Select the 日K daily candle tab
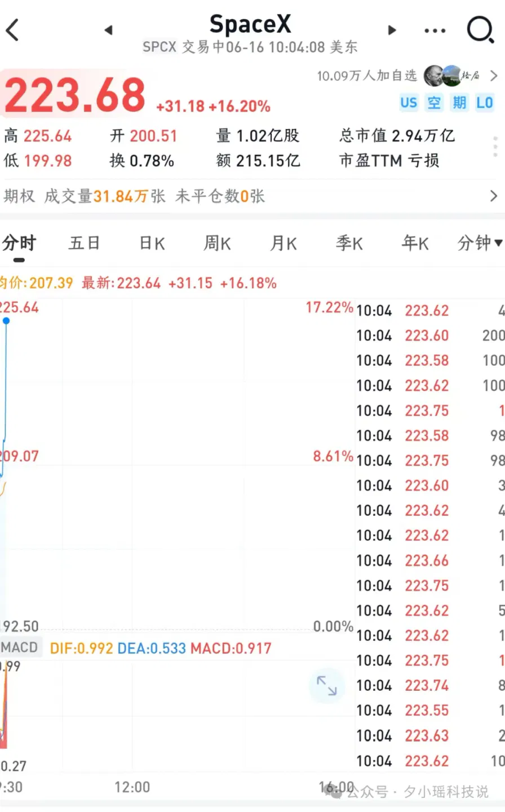Viewport: 505px width, 812px height. (x=152, y=243)
